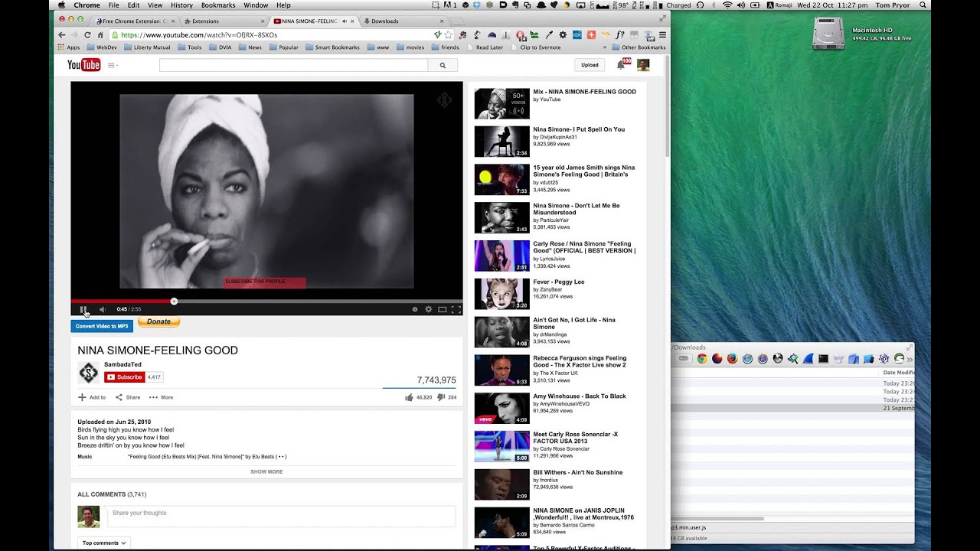The height and width of the screenshot is (551, 980).
Task: Open the Chrome hamburger menu
Action: [x=662, y=34]
